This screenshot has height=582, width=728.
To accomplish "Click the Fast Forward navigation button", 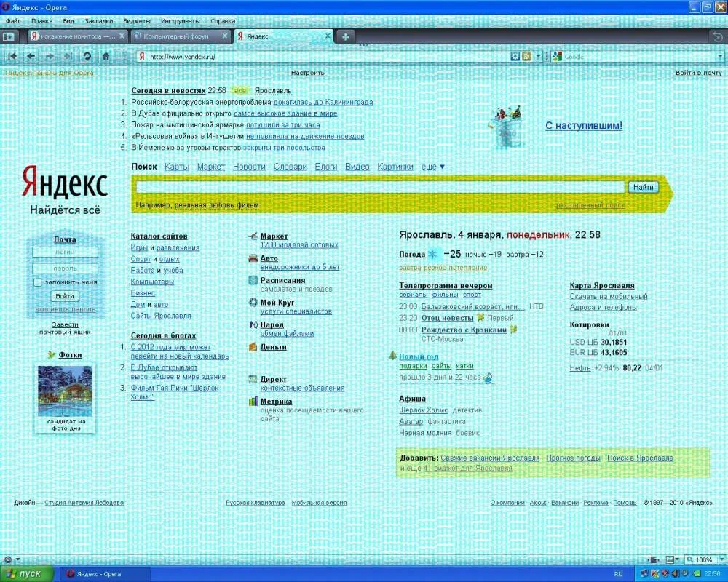I will coord(68,56).
